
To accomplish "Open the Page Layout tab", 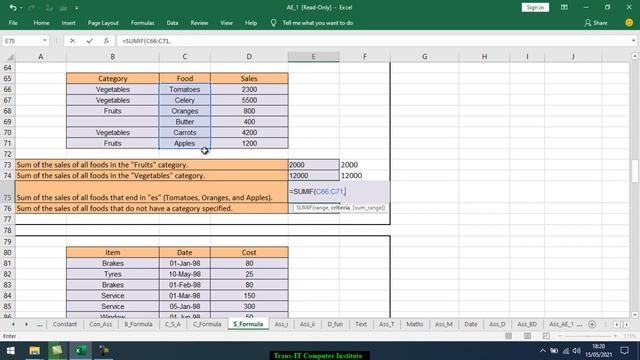I will click(103, 23).
